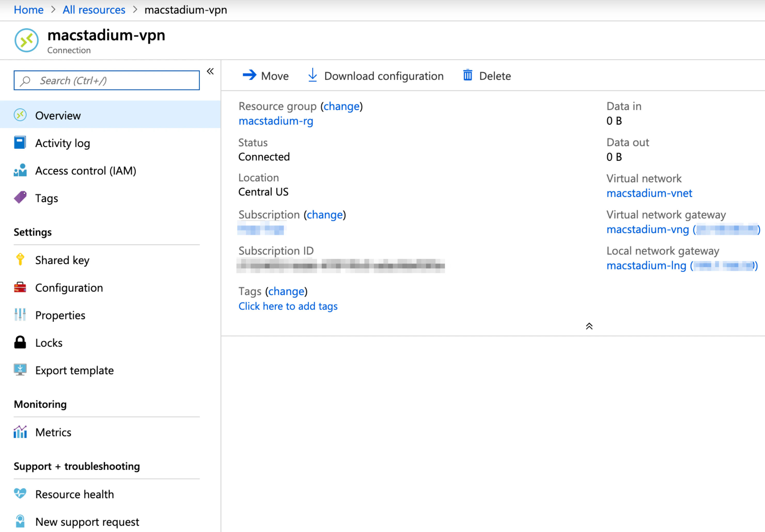Image resolution: width=765 pixels, height=532 pixels.
Task: Click the Locks padlock icon
Action: point(20,342)
